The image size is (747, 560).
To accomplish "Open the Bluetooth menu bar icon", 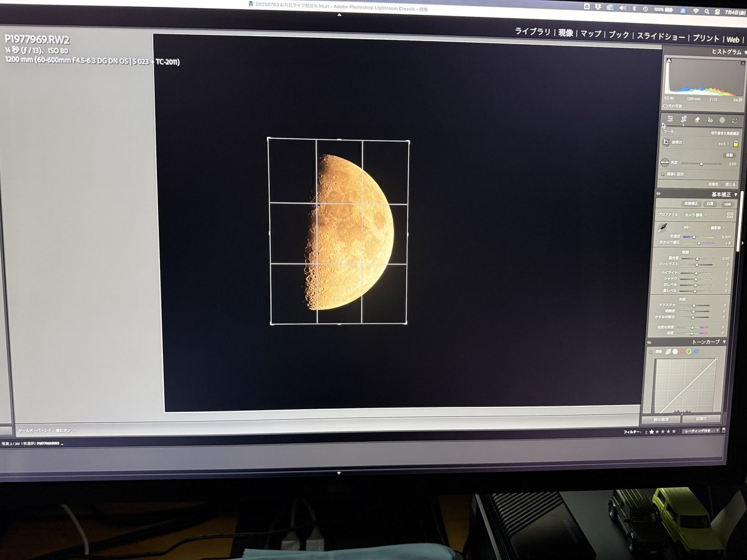I will point(633,8).
